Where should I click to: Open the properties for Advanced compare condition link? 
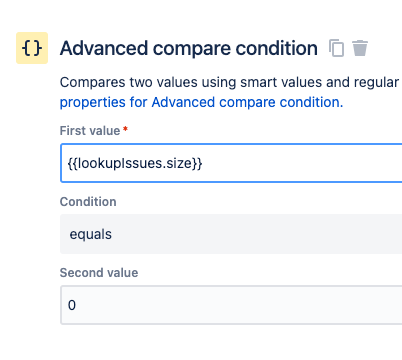[x=201, y=102]
